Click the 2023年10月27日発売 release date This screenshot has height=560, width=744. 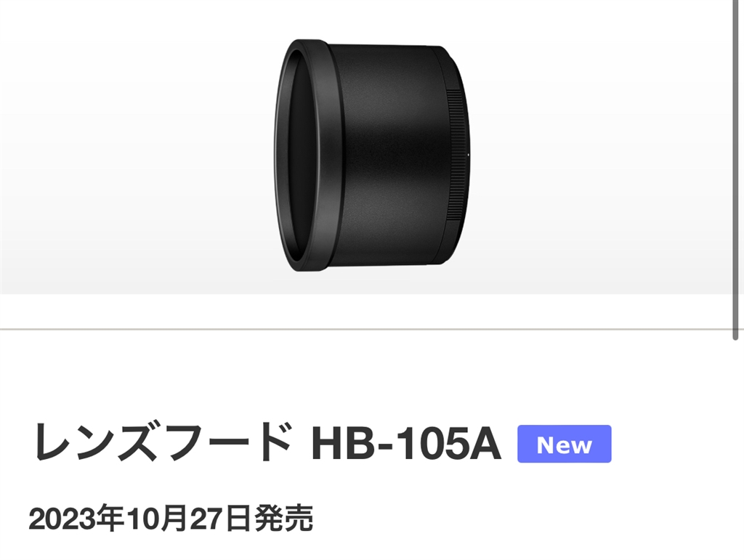point(171,519)
